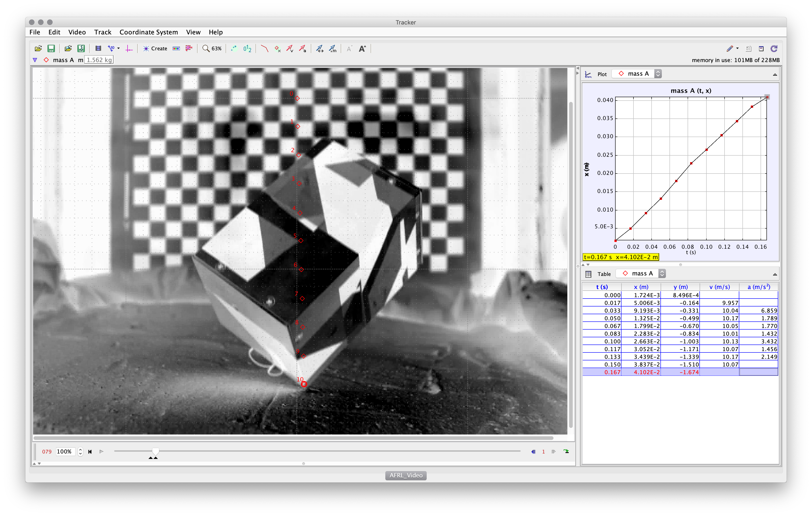Viewport: 812px width, 516px height.
Task: Open the Table mass A track dropdown
Action: click(641, 273)
